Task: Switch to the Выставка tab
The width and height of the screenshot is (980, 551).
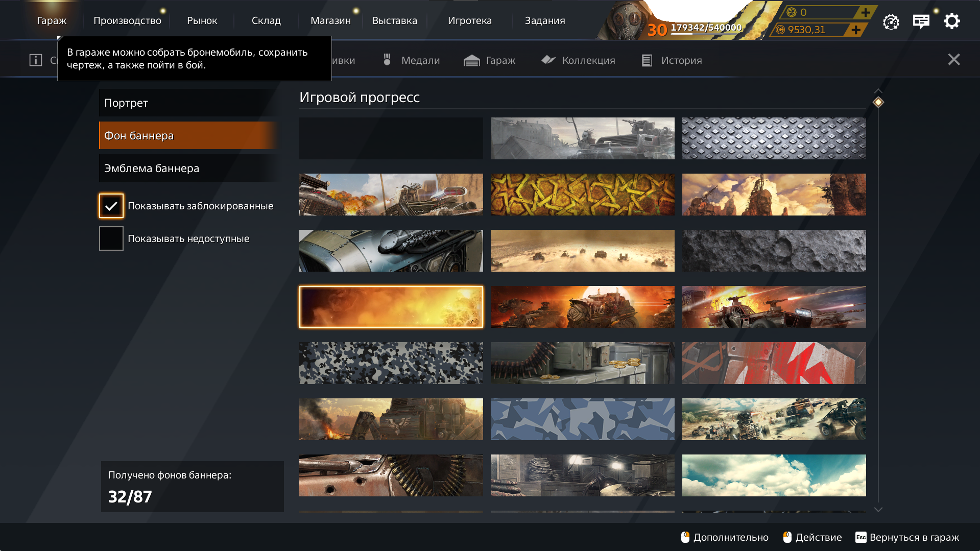Action: coord(394,20)
